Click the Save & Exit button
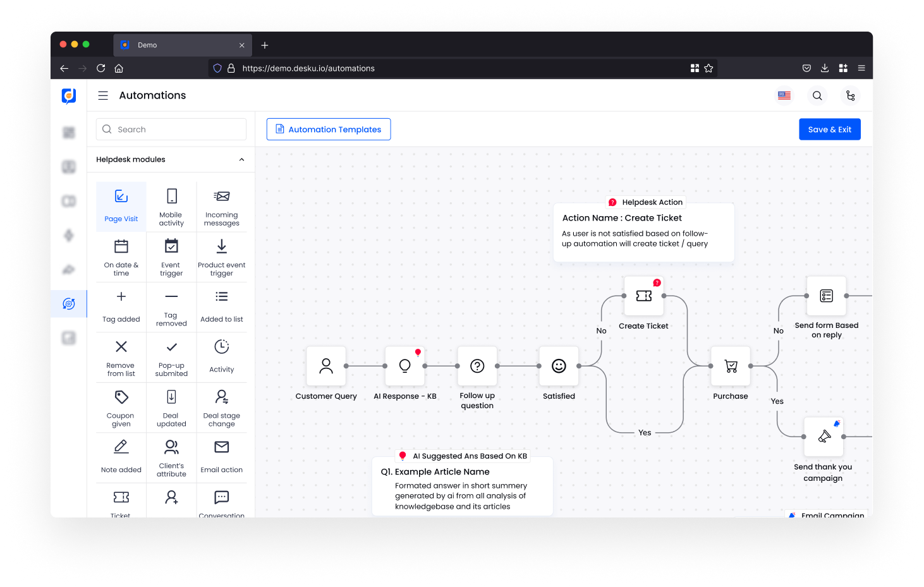Viewport: 924px width, 587px height. pyautogui.click(x=829, y=129)
